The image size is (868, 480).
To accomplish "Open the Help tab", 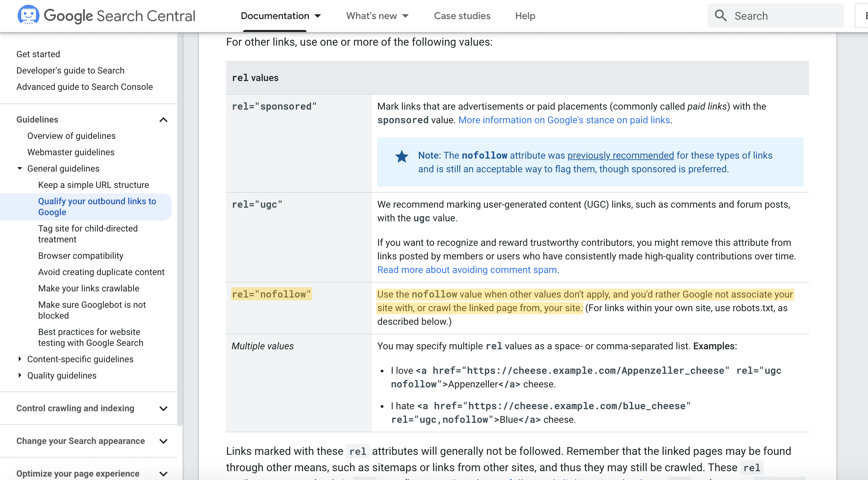I will point(525,16).
